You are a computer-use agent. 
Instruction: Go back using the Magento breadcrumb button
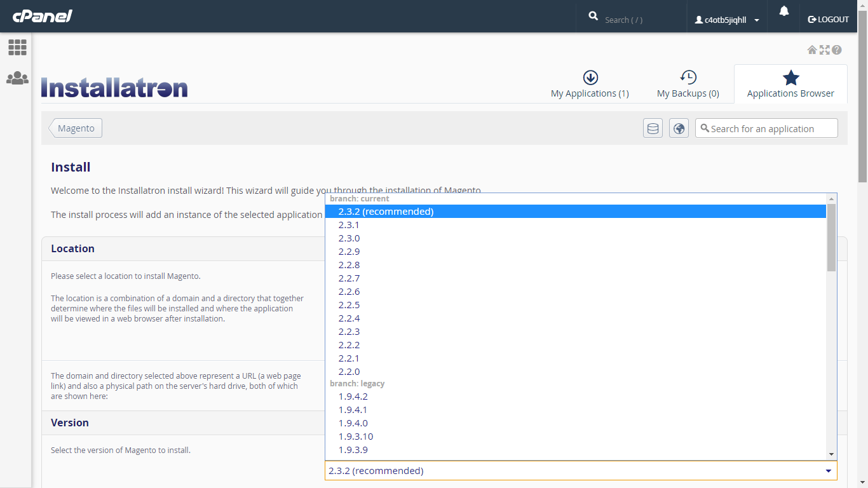click(76, 128)
